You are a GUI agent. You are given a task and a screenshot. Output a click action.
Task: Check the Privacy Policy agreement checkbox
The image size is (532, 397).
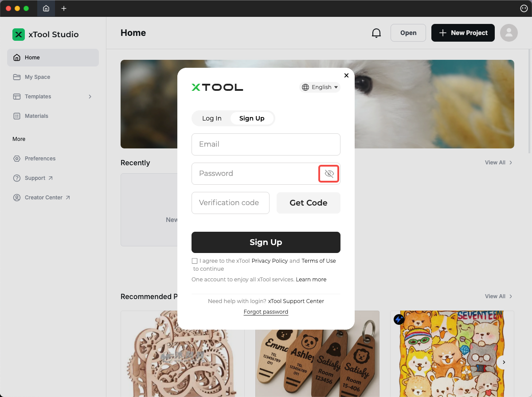point(195,261)
